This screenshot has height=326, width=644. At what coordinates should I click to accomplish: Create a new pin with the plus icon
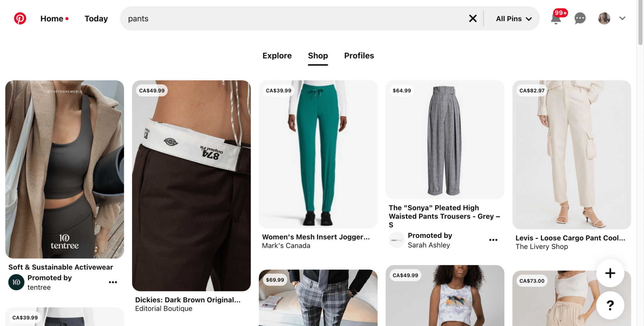tap(610, 273)
